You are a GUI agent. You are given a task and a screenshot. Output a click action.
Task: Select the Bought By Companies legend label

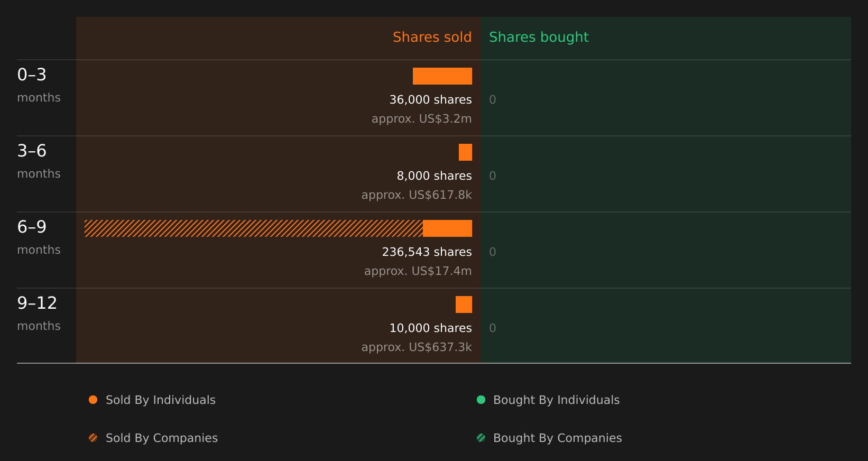click(x=557, y=438)
